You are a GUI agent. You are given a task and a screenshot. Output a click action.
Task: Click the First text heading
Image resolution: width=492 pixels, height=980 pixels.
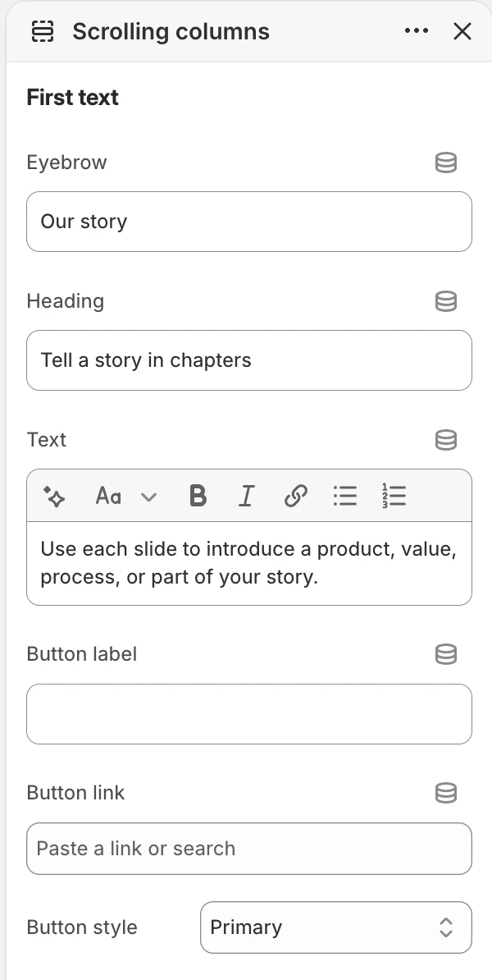tap(72, 98)
